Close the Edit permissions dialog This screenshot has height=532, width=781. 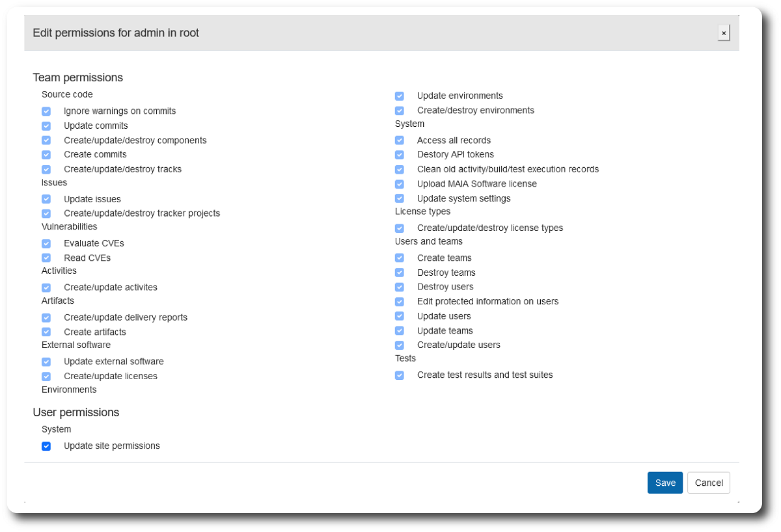724,33
